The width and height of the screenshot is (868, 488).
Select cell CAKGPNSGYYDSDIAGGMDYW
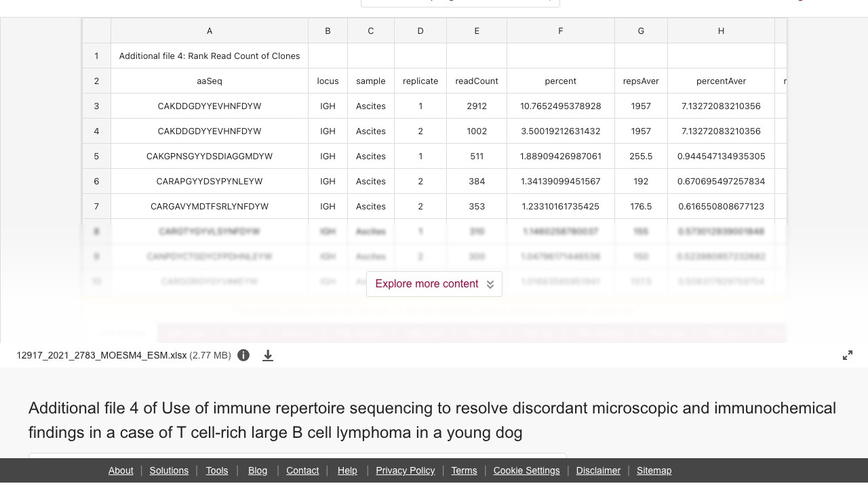pos(210,156)
